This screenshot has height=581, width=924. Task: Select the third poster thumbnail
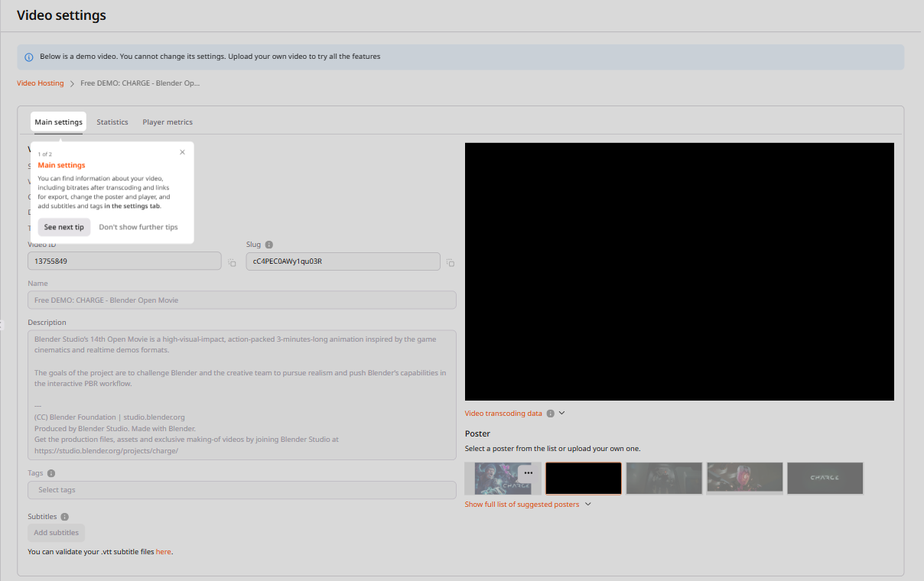[x=664, y=479]
